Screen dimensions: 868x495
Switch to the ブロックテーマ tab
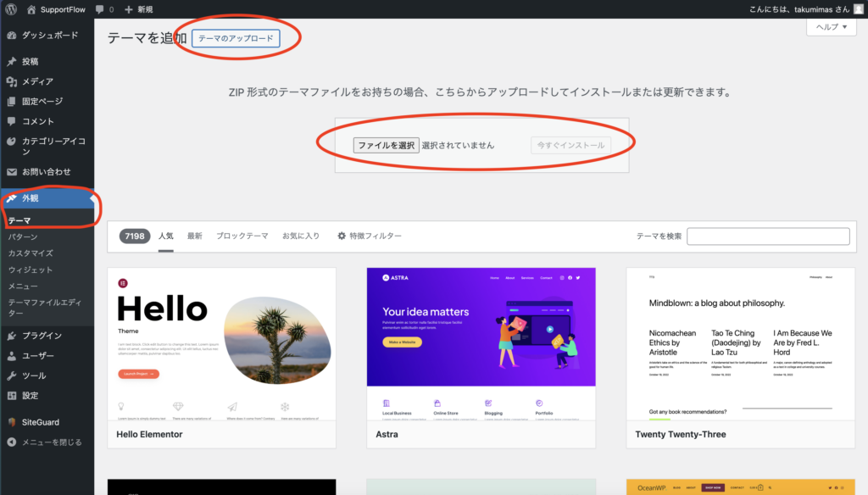[x=242, y=236]
